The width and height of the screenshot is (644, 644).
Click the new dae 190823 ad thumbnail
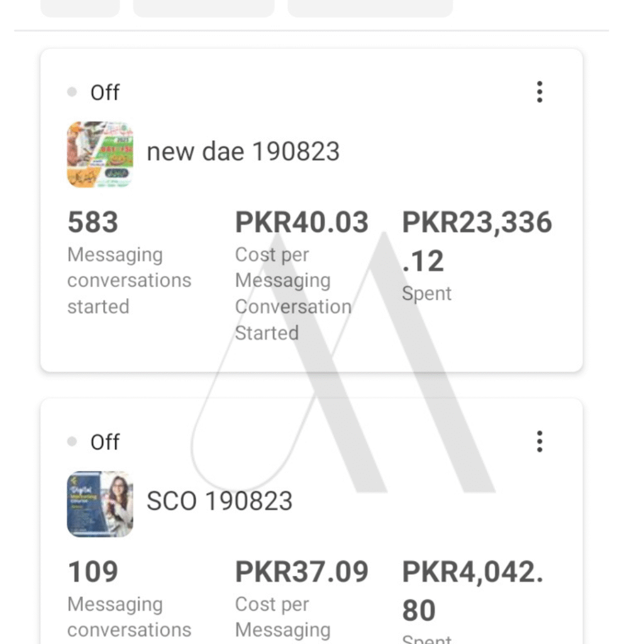pyautogui.click(x=100, y=154)
